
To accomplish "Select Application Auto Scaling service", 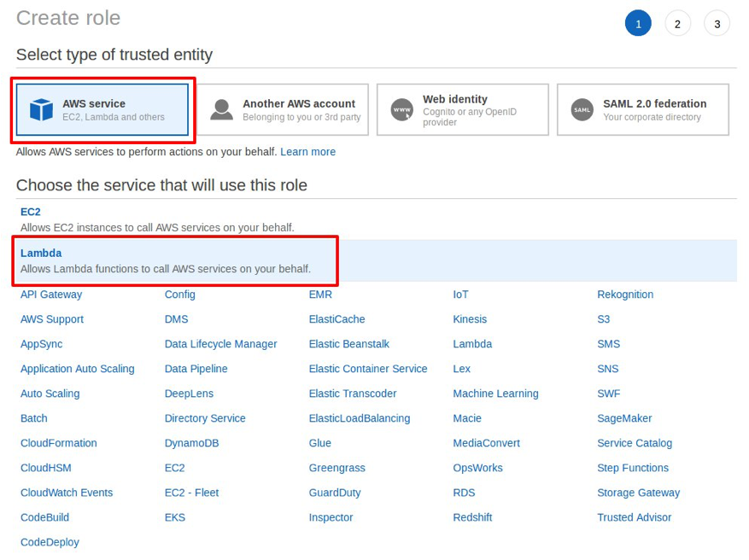I will tap(78, 369).
